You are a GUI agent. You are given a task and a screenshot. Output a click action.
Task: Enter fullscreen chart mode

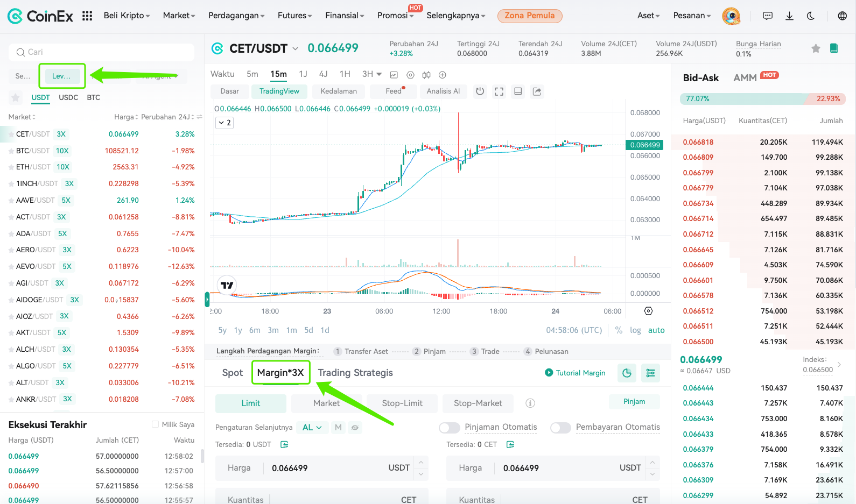click(499, 91)
